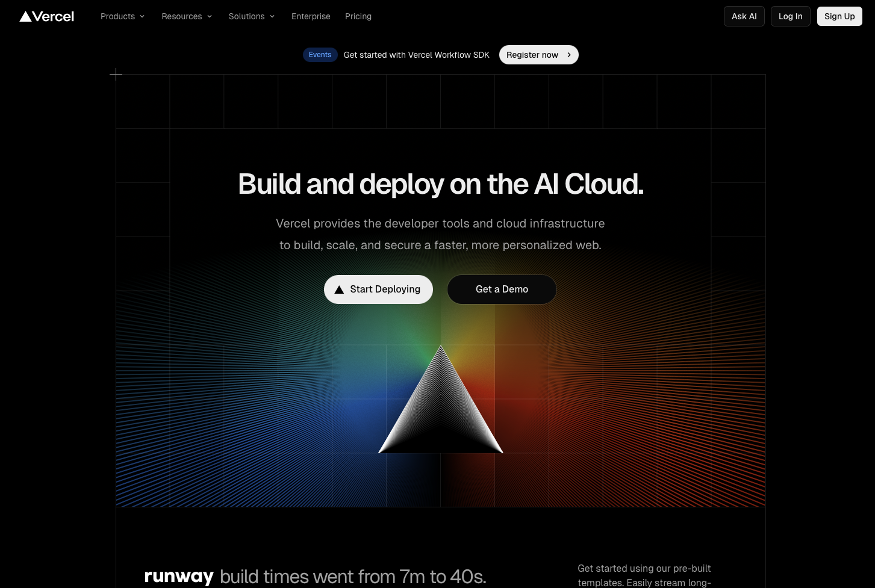Screen dimensions: 875x588
Task: Expand the Solutions dropdown menu
Action: [252, 16]
